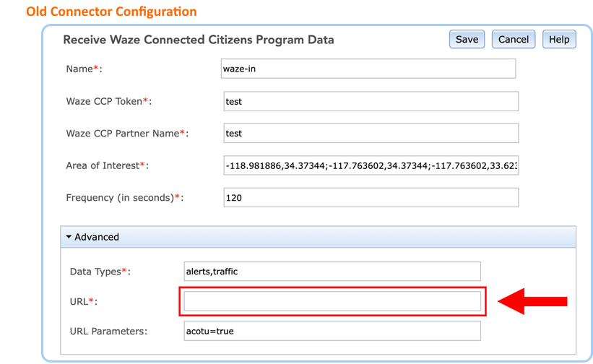Focus the URL Parameters field with acotu=true
Screen dimensions: 593x364
pyautogui.click(x=332, y=331)
